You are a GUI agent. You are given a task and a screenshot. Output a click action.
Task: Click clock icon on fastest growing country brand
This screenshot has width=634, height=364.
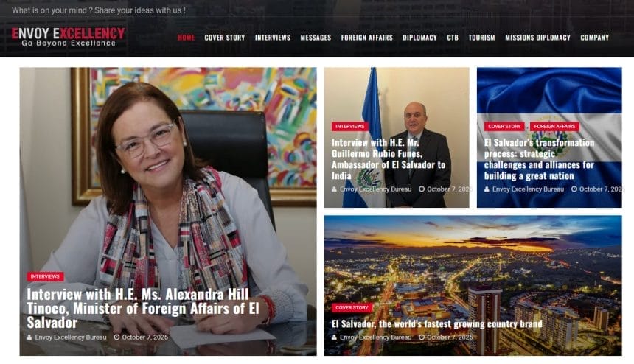pyautogui.click(x=422, y=337)
